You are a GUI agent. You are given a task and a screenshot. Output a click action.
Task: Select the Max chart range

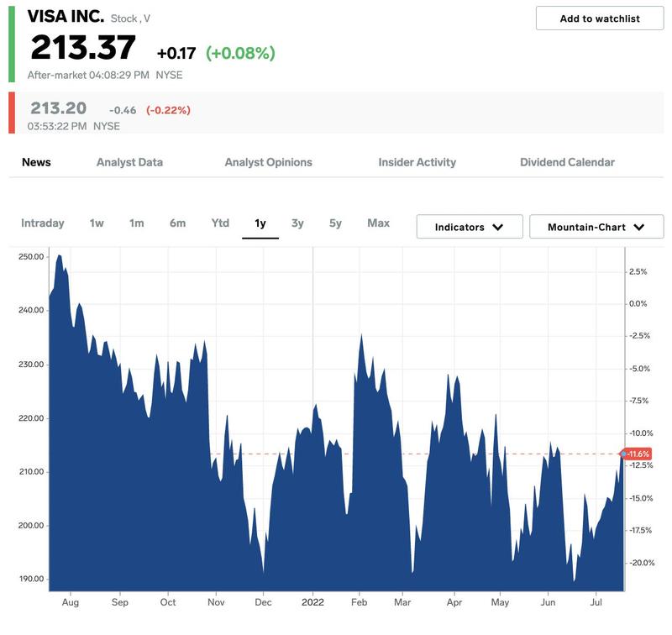click(x=379, y=223)
